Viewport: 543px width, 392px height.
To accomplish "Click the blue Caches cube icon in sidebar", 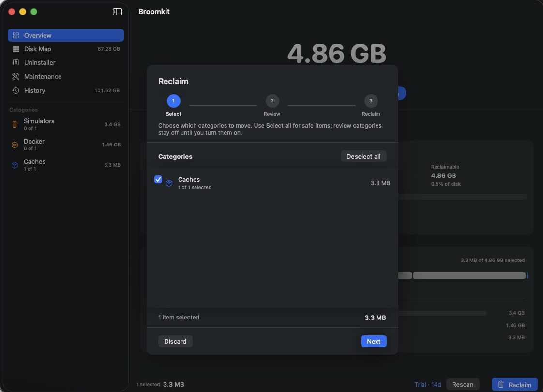I will pyautogui.click(x=15, y=165).
